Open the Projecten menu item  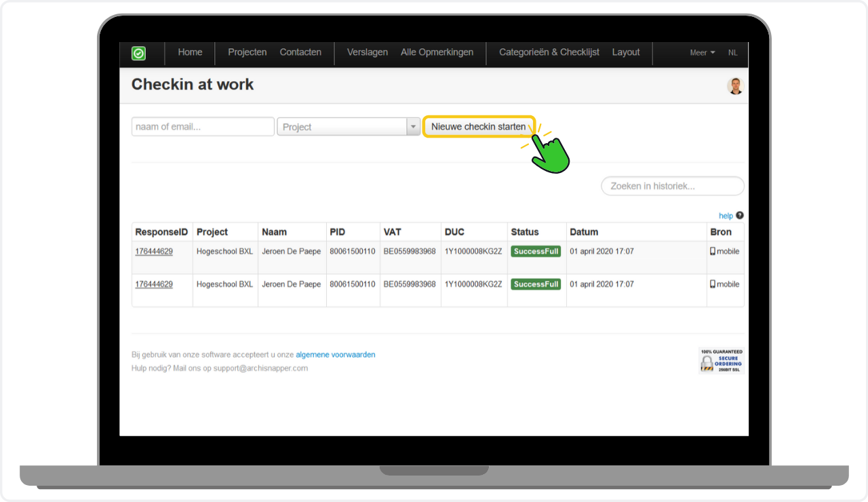247,52
